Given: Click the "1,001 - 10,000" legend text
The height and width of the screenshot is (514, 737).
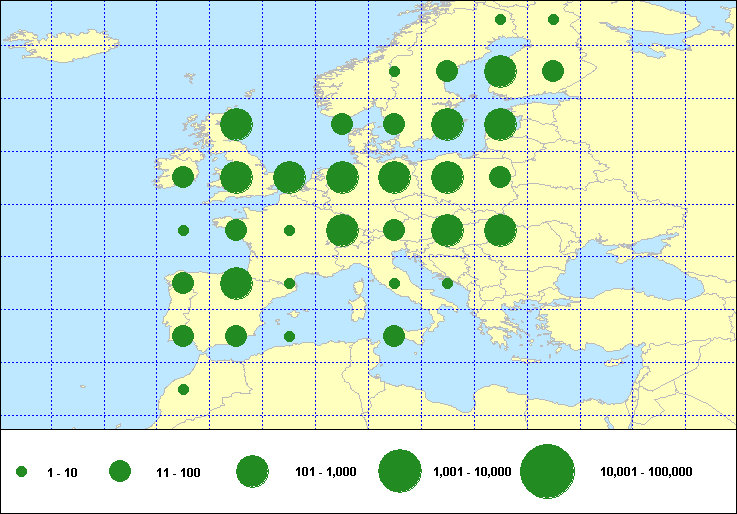Looking at the screenshot, I should coord(473,472).
